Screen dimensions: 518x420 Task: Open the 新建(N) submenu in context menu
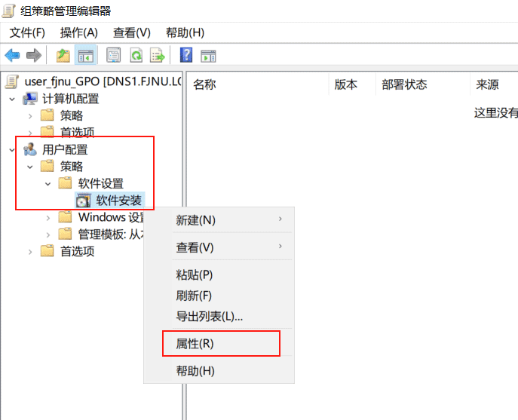pos(195,220)
